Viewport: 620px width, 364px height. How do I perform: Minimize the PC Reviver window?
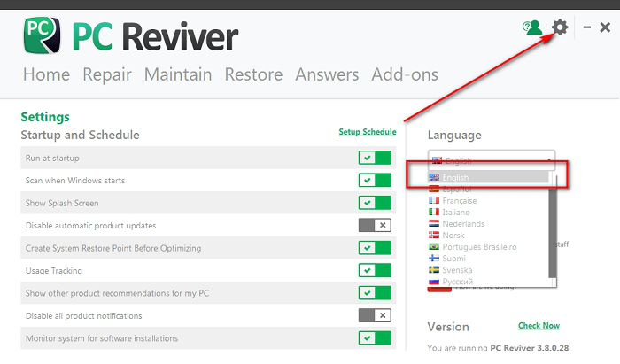586,27
